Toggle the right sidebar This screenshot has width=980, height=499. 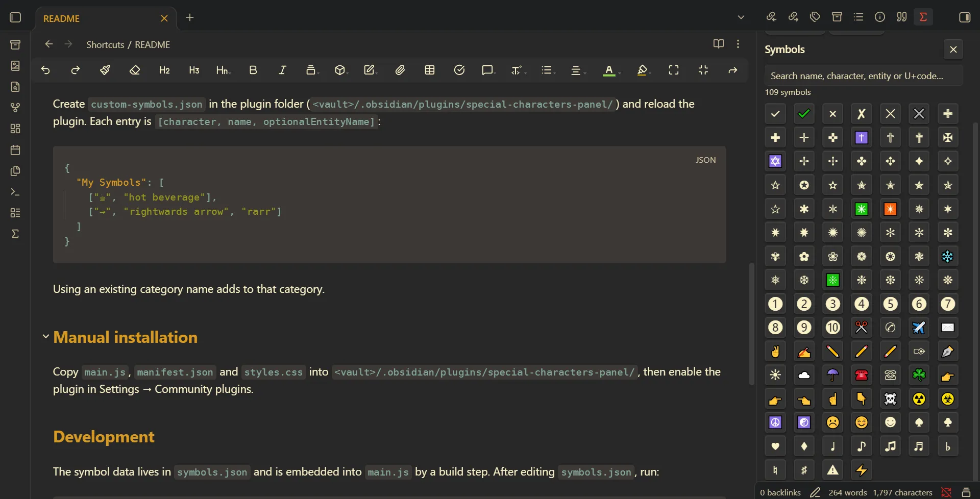pos(965,17)
